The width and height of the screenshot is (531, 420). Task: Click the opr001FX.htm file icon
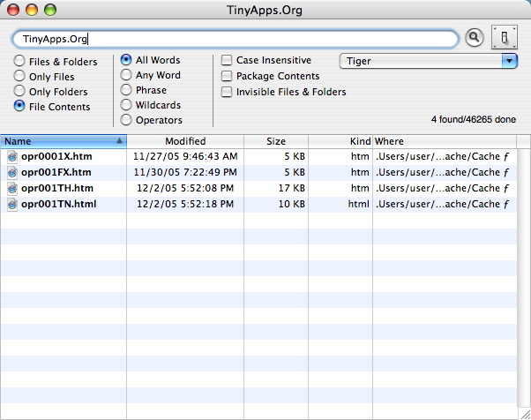(12, 172)
